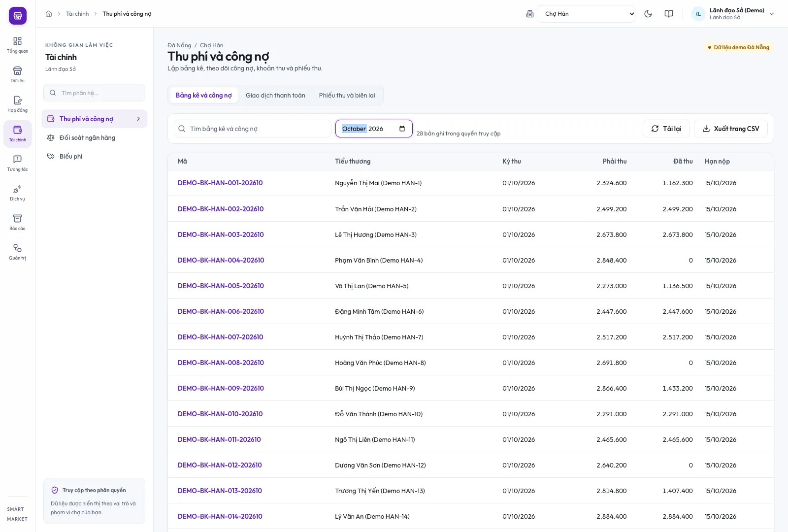Open Báo cáo section

(18, 222)
